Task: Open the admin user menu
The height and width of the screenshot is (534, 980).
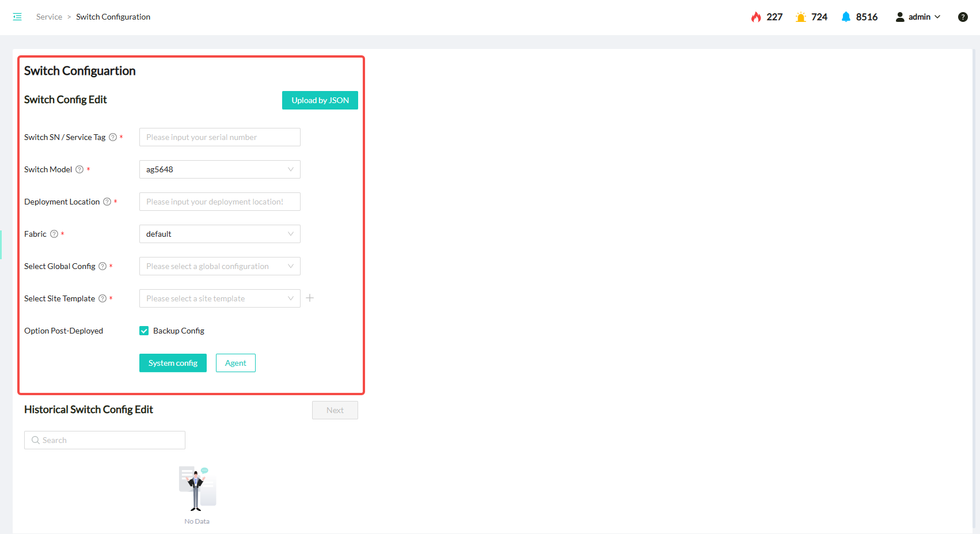Action: pos(918,17)
